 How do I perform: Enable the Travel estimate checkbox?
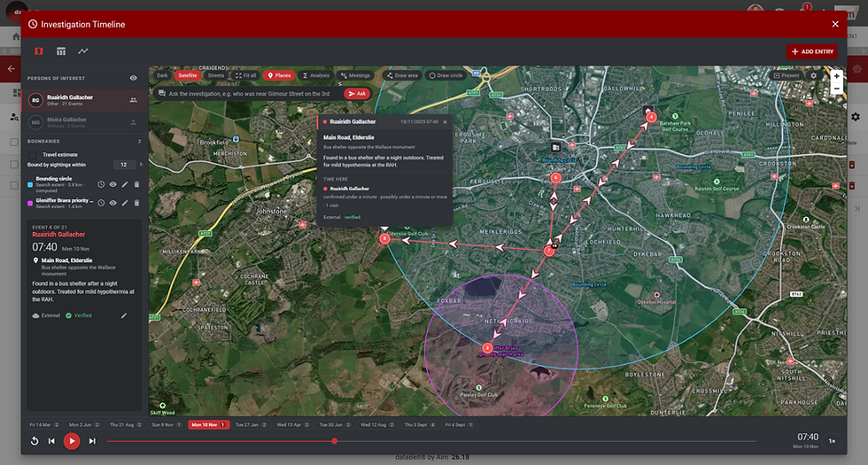(x=33, y=155)
